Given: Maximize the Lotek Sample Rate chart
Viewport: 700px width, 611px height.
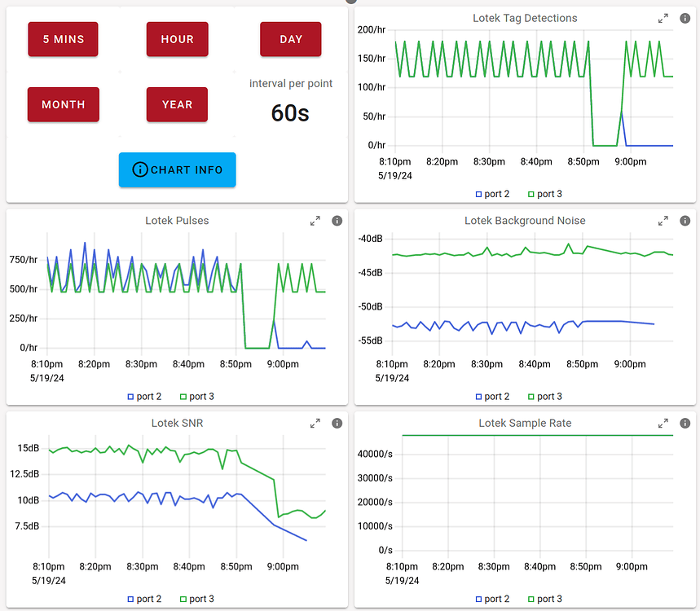Looking at the screenshot, I should click(663, 424).
